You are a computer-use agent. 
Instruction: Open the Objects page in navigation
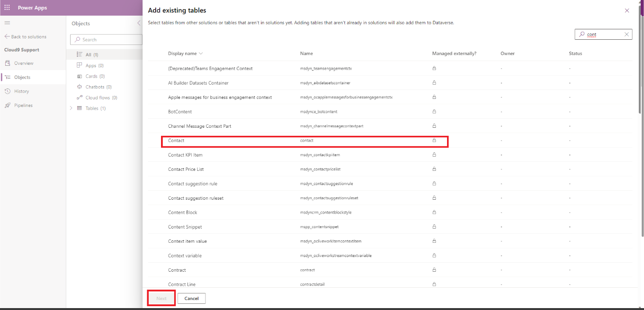tap(22, 77)
